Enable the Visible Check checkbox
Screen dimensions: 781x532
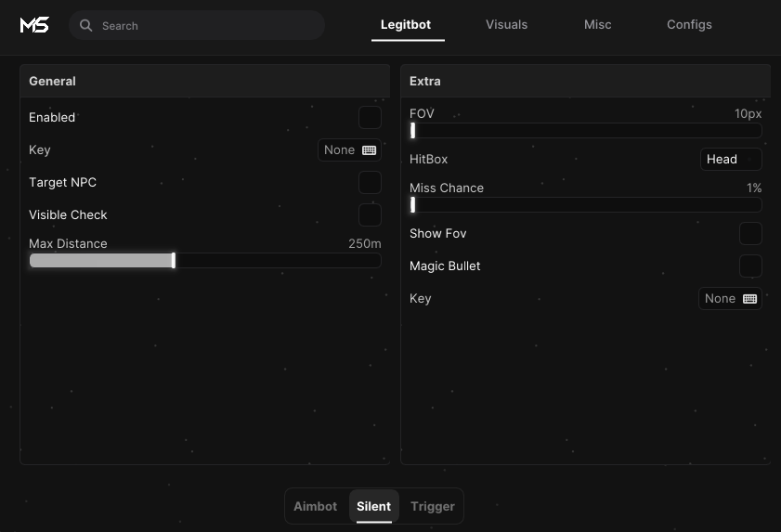[x=371, y=215]
